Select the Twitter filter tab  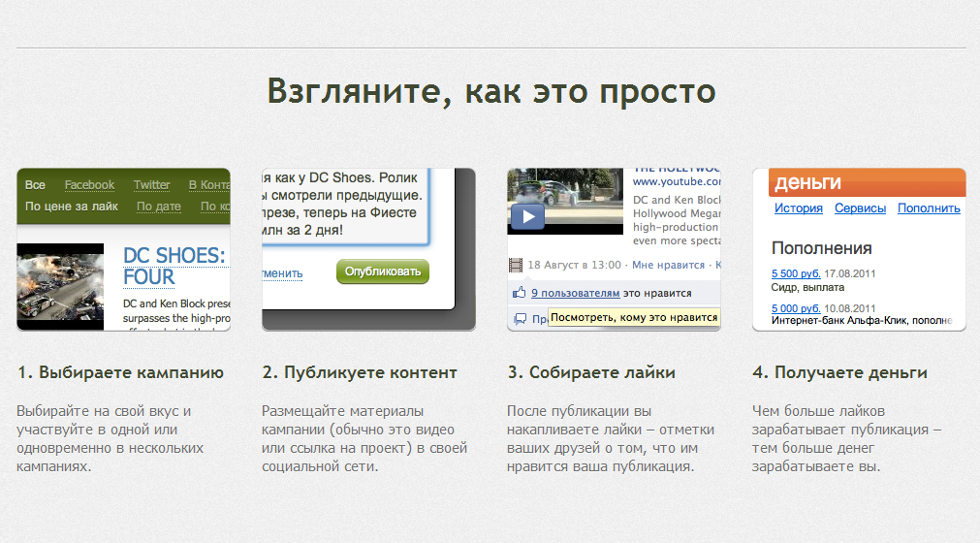(151, 185)
